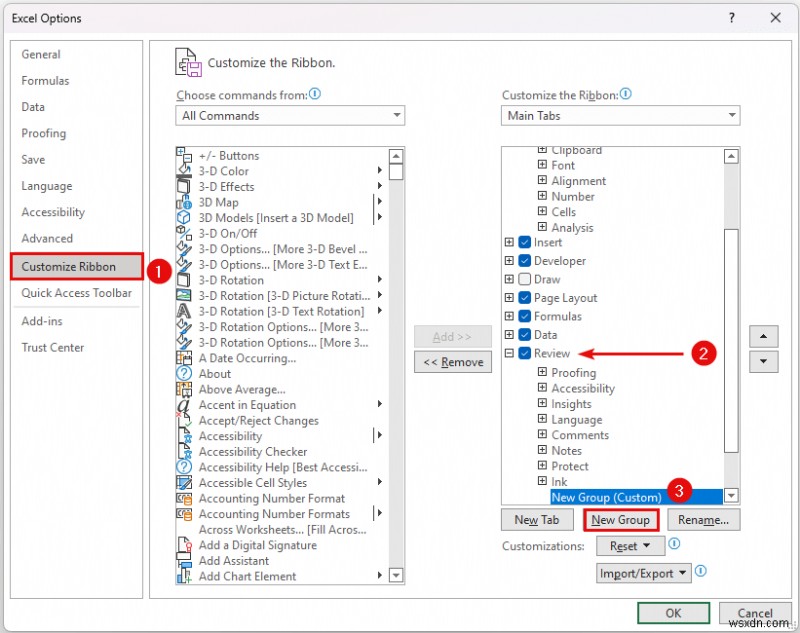Click the ribbon tabs list scroll-up arrow
The image size is (800, 633).
point(731,157)
